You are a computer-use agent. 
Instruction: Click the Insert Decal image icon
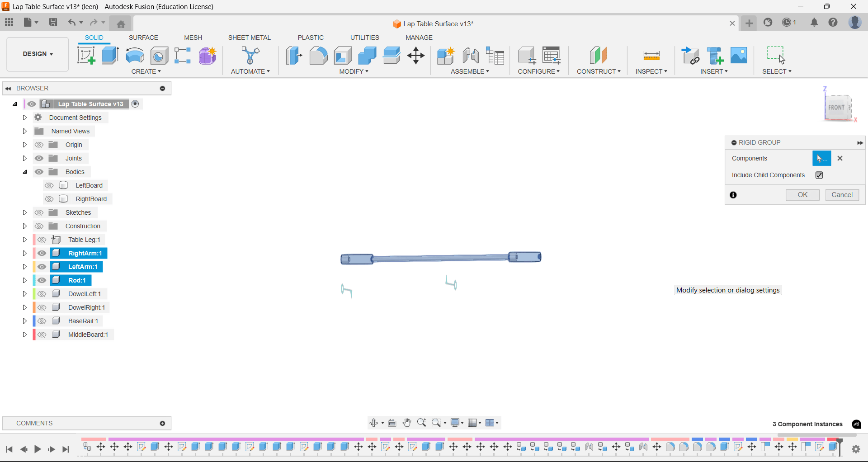coord(739,56)
